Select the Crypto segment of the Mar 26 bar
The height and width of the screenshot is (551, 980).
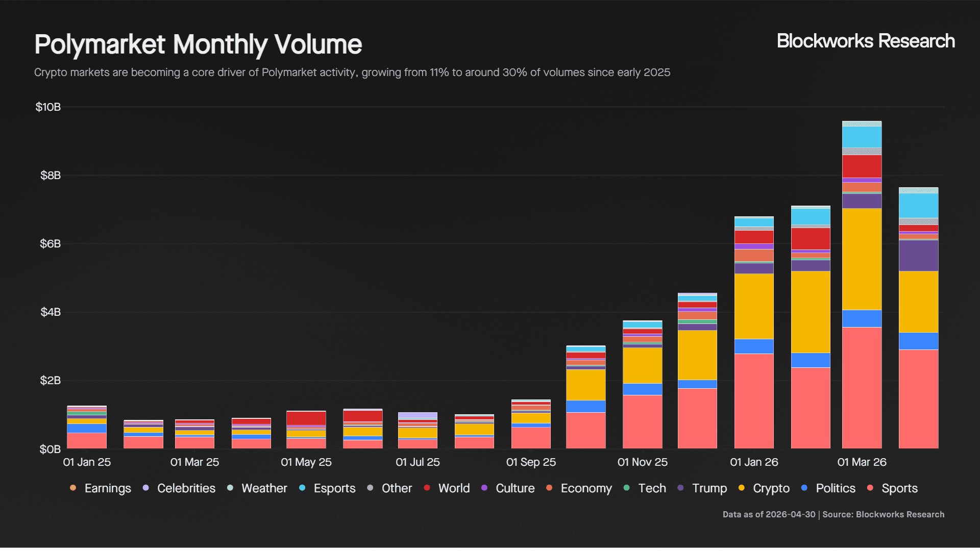click(862, 259)
